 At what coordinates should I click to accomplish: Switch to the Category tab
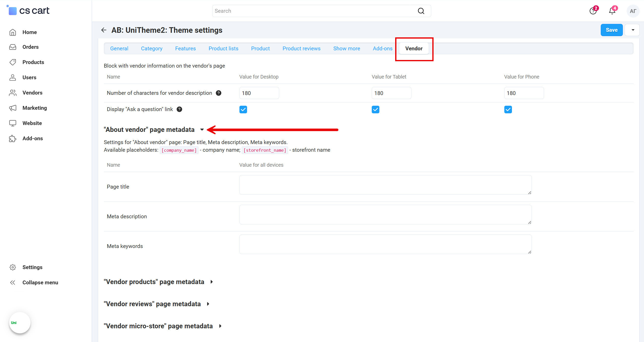152,49
